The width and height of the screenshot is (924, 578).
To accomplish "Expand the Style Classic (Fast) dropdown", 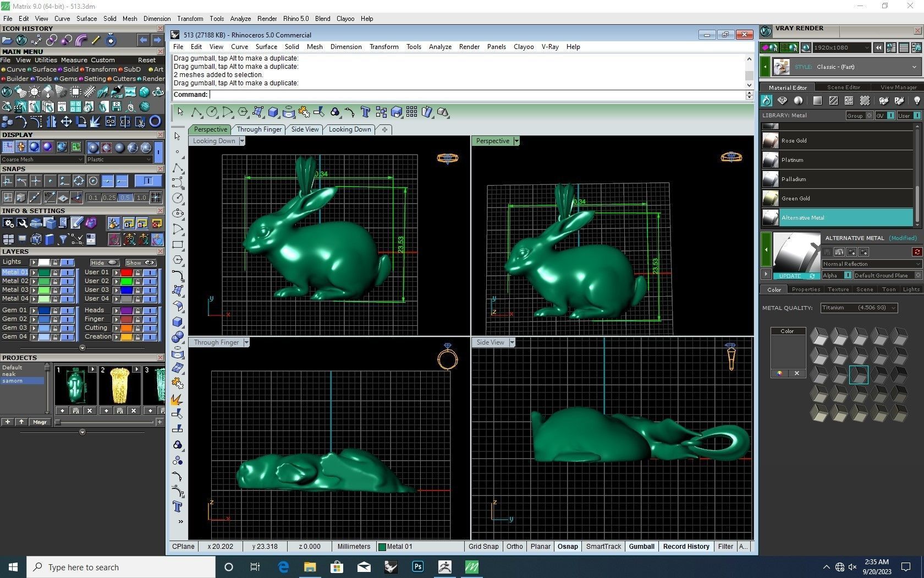I will coord(846,67).
